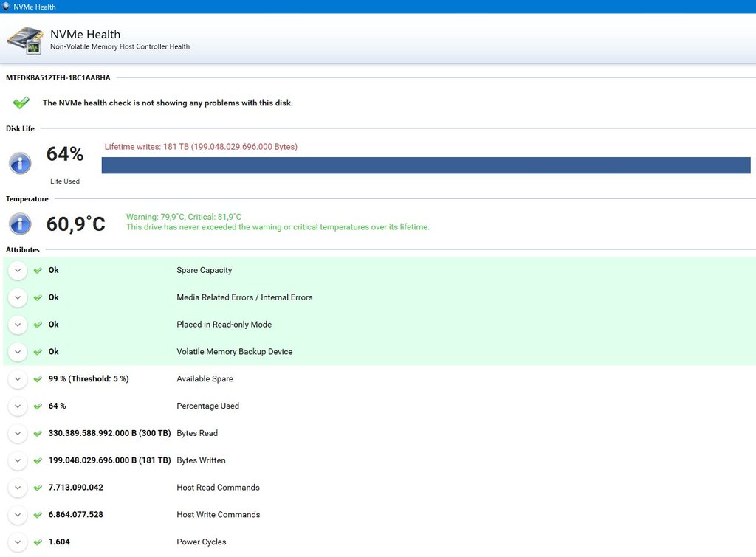This screenshot has width=756, height=557.
Task: Click the green health check passed checkmark
Action: coord(21,103)
